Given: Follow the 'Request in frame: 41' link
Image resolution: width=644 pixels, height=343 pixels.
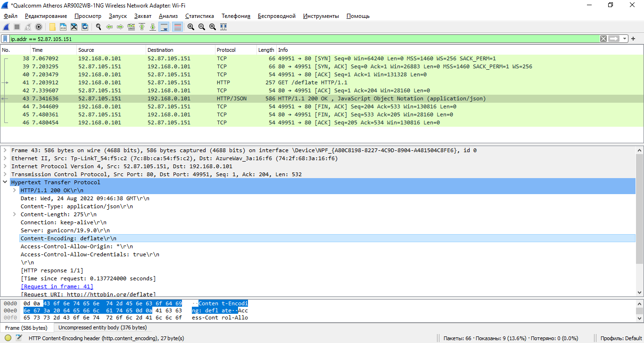Looking at the screenshot, I should tap(57, 286).
